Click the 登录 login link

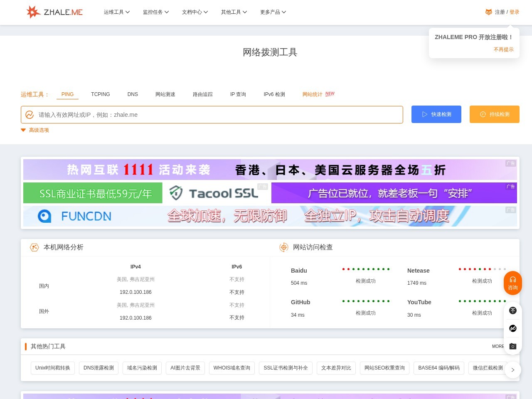(x=514, y=12)
